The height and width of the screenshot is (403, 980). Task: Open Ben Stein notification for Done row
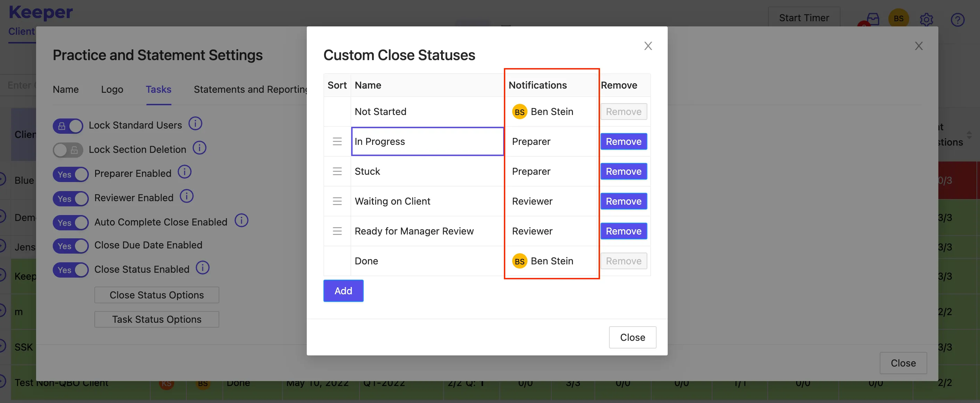[x=543, y=261]
